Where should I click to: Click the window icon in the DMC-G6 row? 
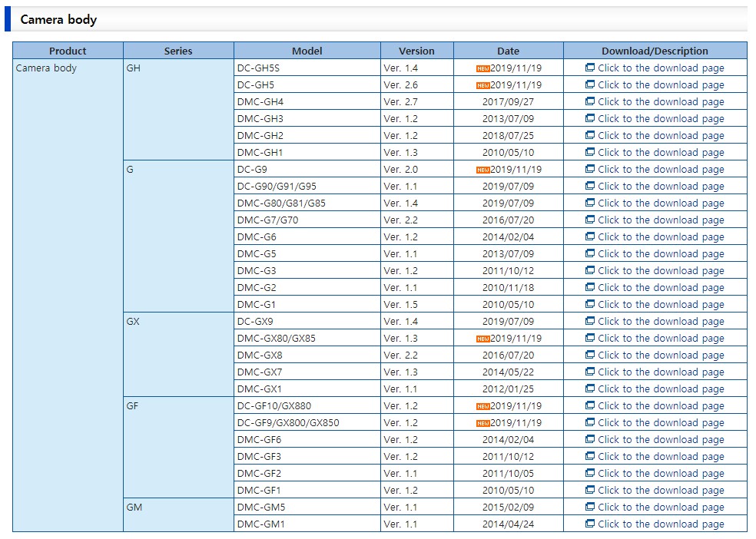[589, 236]
